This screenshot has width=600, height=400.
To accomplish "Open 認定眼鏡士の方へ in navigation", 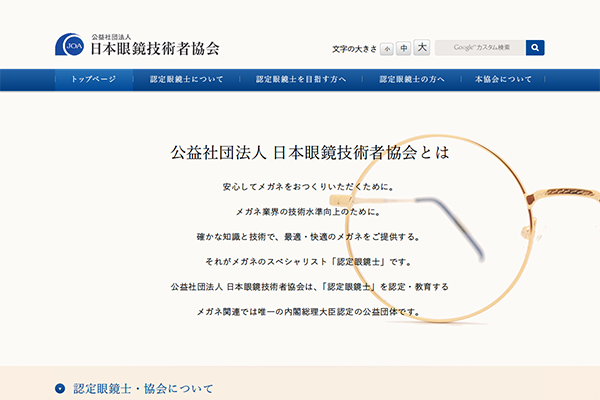I will click(x=412, y=79).
